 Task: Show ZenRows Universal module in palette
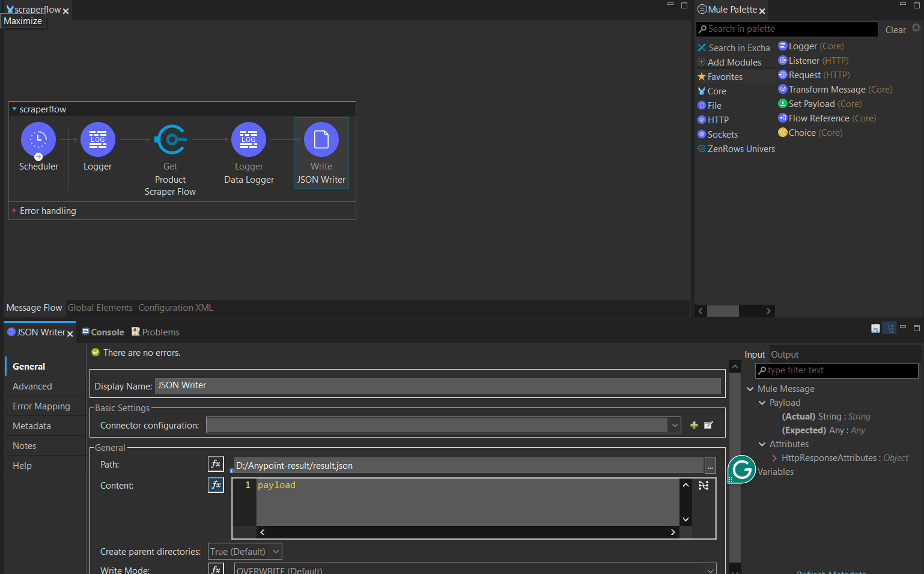[736, 149]
